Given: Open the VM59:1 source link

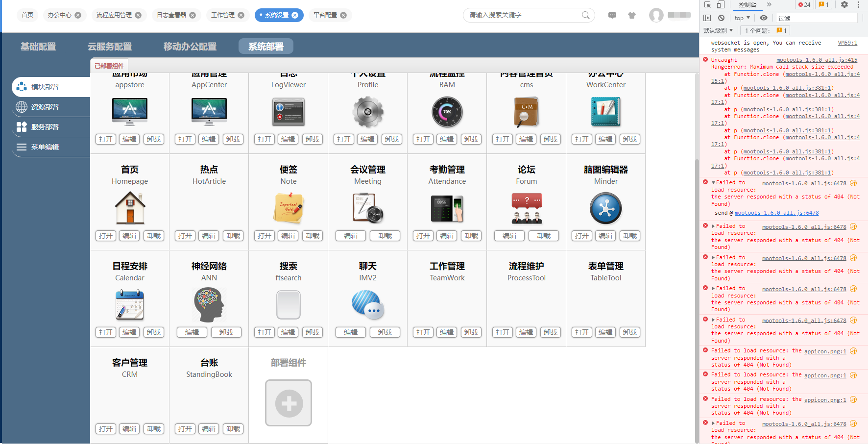Looking at the screenshot, I should pos(847,43).
